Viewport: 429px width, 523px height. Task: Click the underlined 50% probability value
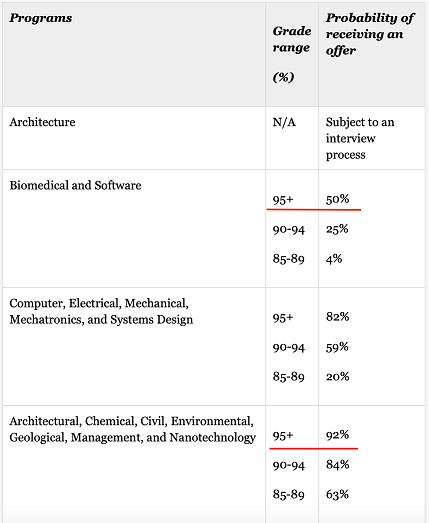pyautogui.click(x=337, y=199)
